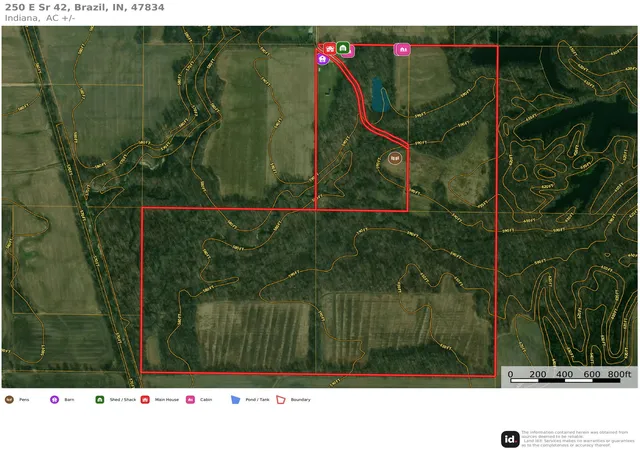Click the Pond / Tank legend icon

click(x=236, y=399)
